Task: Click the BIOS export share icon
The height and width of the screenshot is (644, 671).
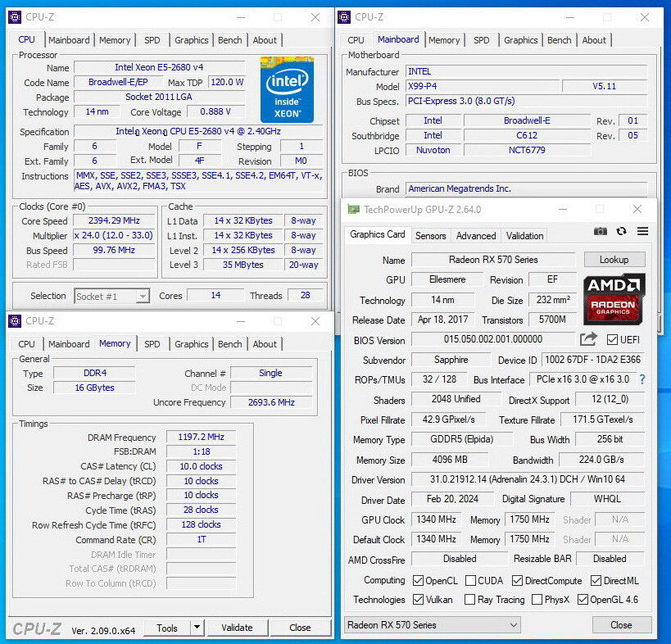Action: (x=588, y=339)
